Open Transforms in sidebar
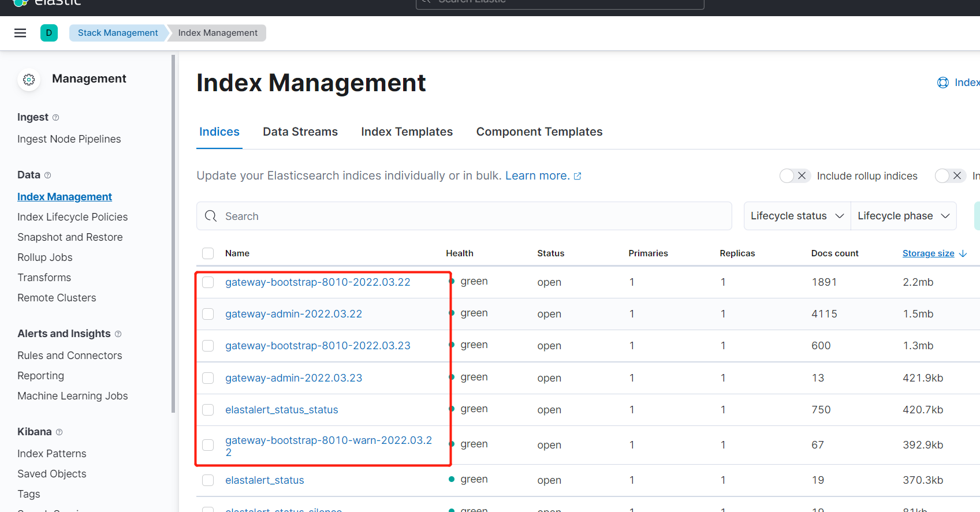 coord(44,278)
